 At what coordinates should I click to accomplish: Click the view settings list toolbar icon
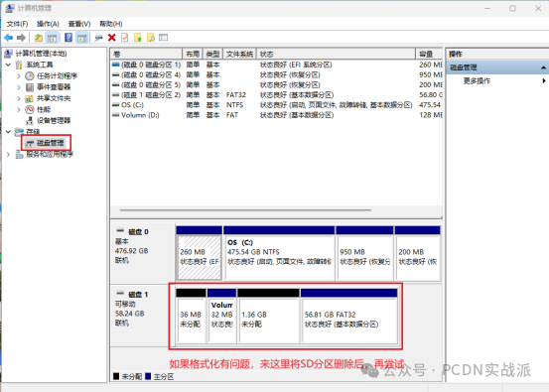click(x=164, y=38)
